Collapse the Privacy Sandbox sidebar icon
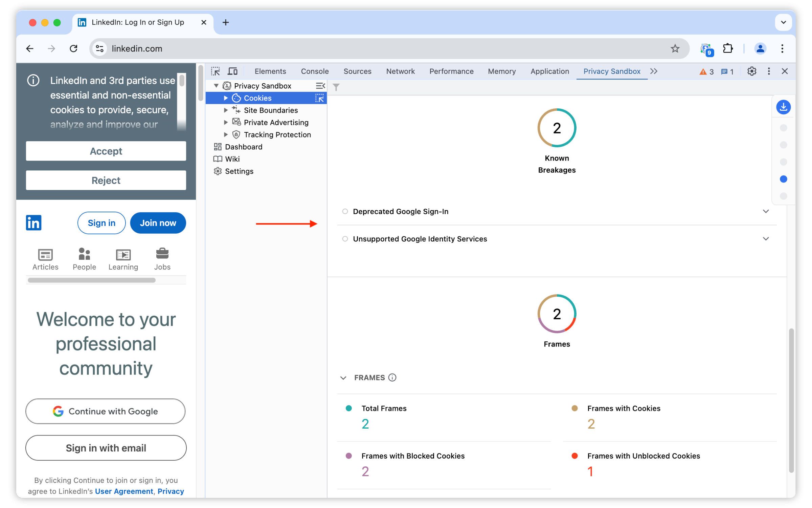This screenshot has height=508, width=812. (320, 86)
